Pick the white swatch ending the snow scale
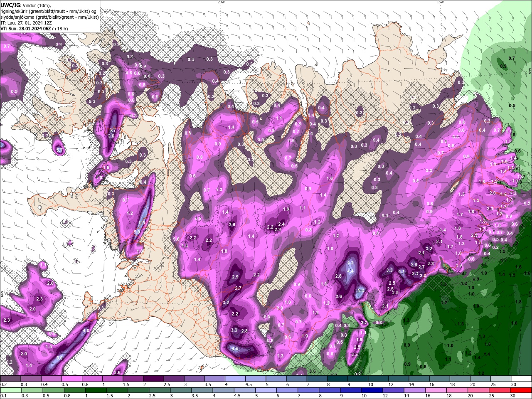The width and height of the screenshot is (532, 399). [522, 379]
